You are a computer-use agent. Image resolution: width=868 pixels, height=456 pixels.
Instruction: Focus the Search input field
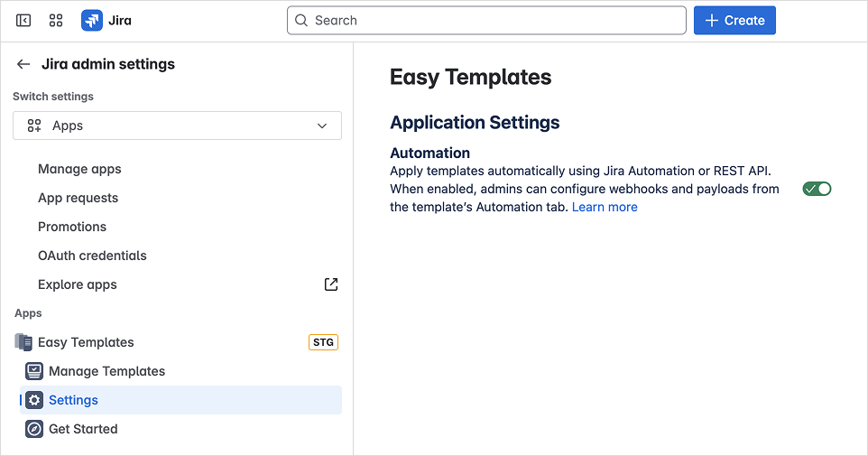487,20
